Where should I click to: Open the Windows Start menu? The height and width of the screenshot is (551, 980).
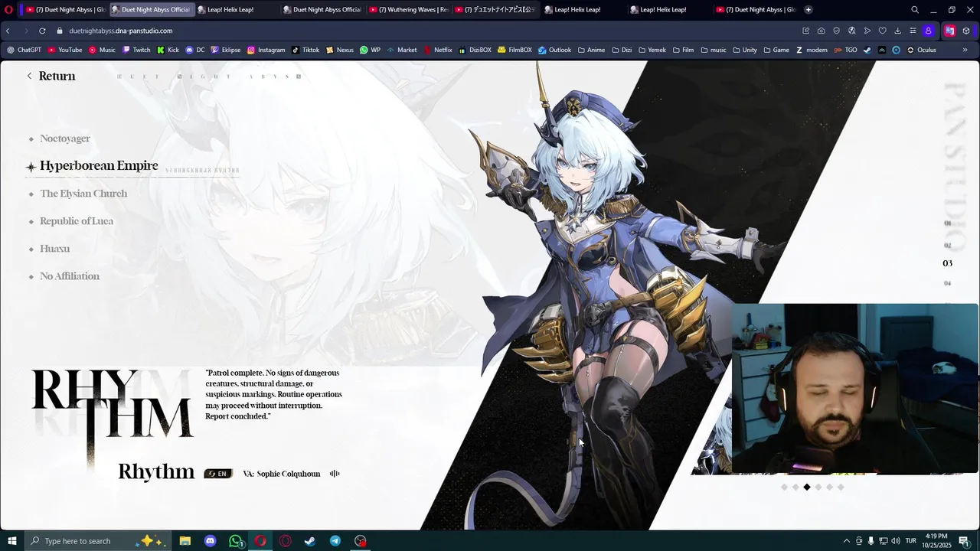coord(11,541)
